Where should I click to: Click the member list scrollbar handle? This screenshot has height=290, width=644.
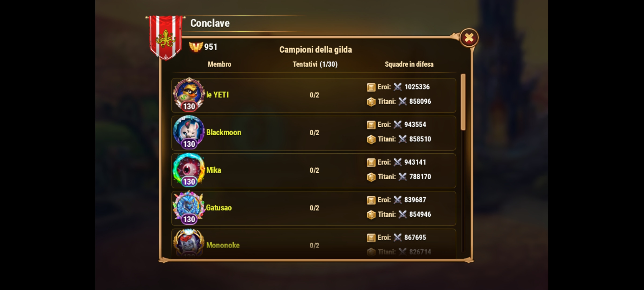pos(463,102)
